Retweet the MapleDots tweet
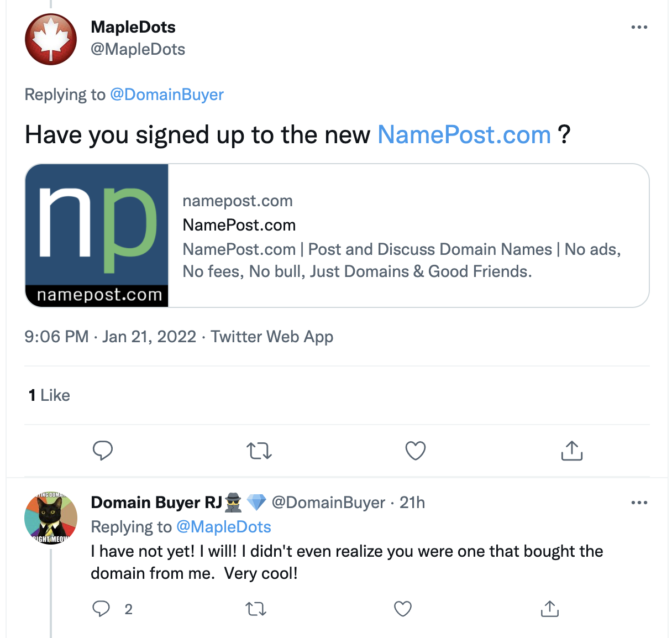 pos(259,451)
